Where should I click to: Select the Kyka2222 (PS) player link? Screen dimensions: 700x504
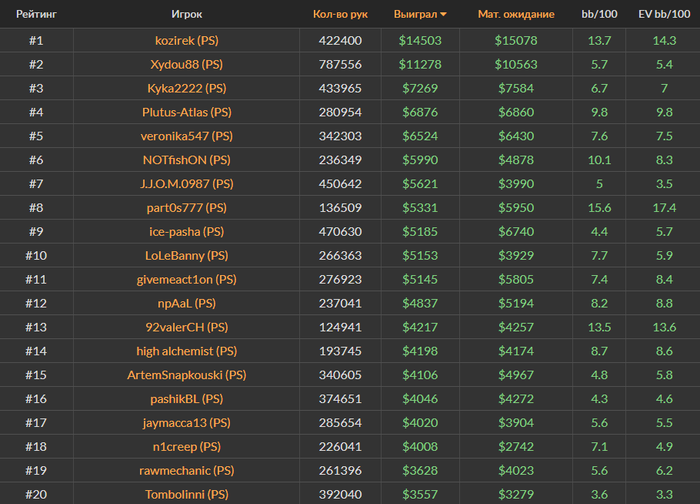(187, 88)
